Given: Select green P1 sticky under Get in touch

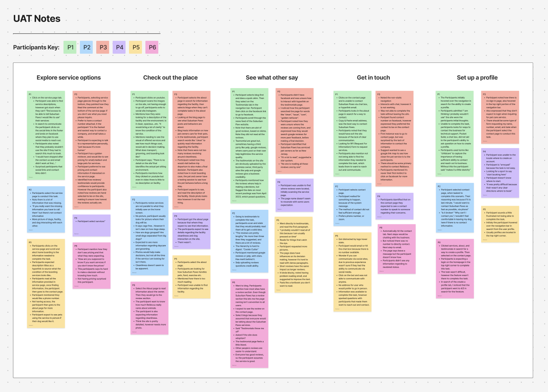Looking at the screenshot, I should [352, 134].
